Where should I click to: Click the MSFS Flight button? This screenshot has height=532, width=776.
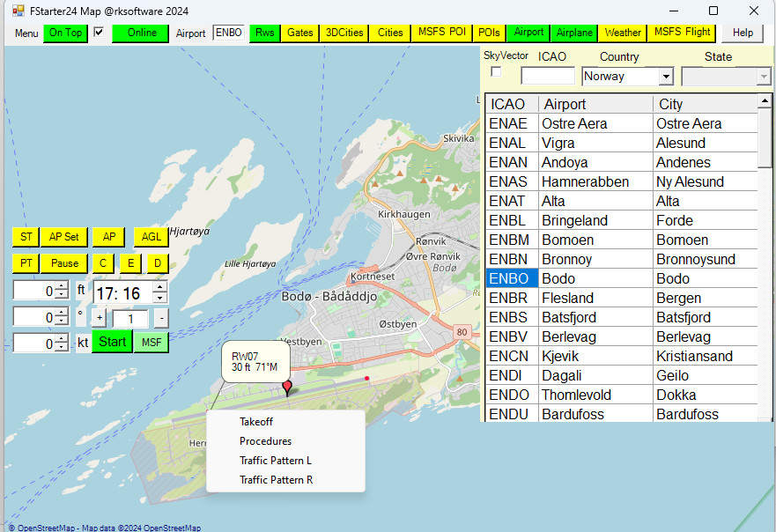tap(682, 33)
